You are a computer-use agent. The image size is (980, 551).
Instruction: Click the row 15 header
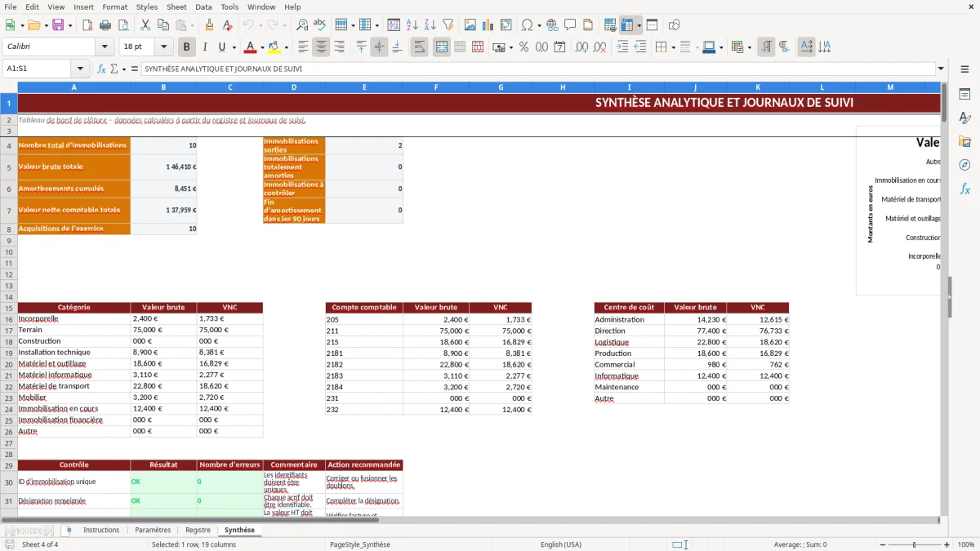8,308
